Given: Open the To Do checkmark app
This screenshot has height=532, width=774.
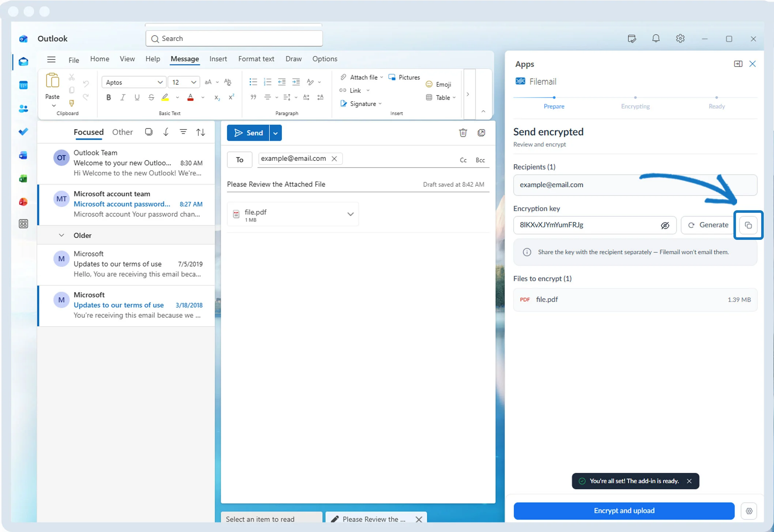Looking at the screenshot, I should (23, 132).
